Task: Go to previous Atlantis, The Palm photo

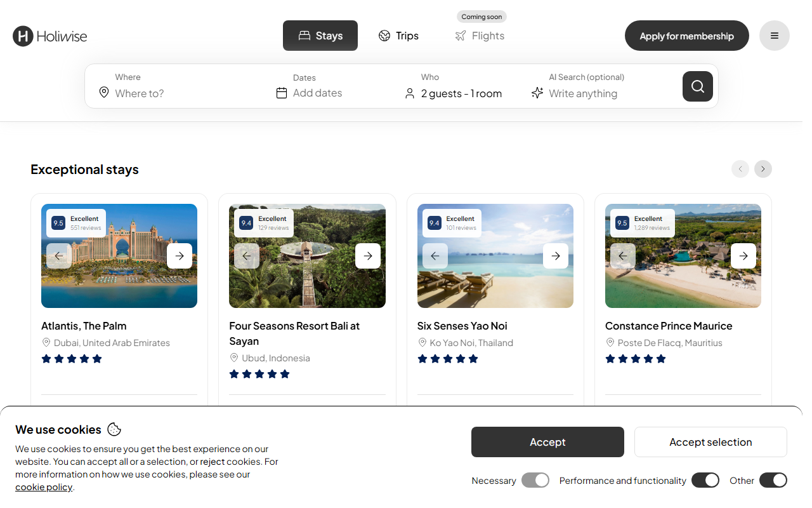Action: [x=59, y=256]
